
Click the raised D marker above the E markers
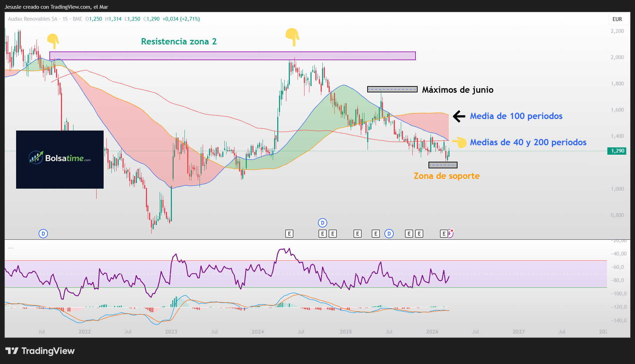click(322, 223)
